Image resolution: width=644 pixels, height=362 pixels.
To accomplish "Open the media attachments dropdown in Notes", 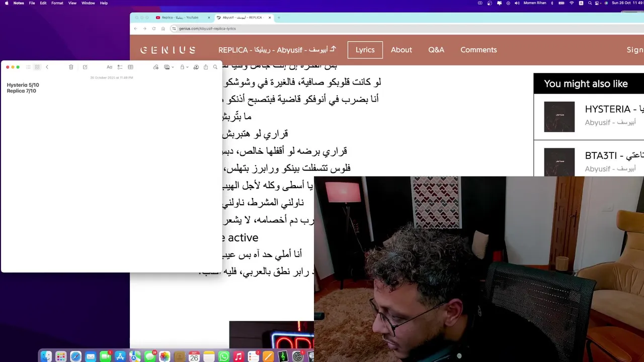I will (x=169, y=67).
